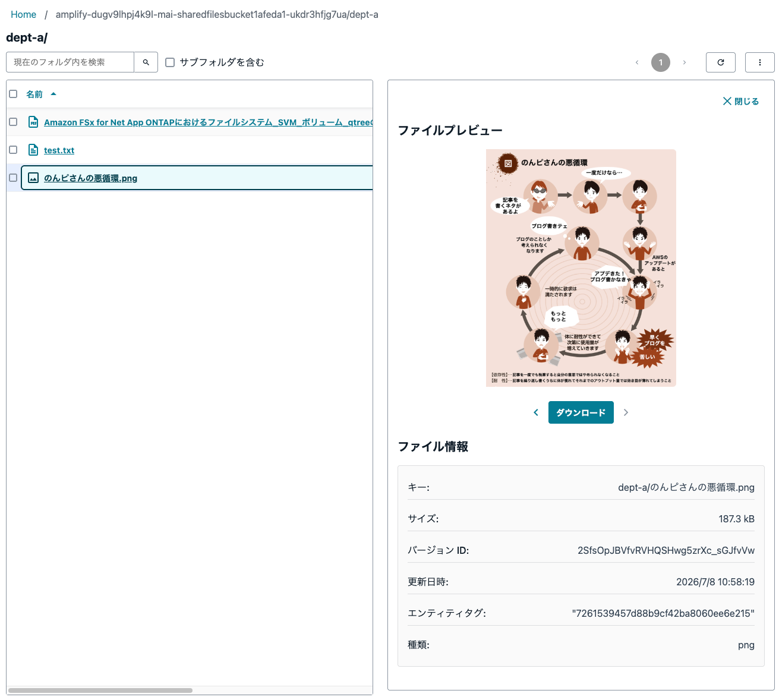
Task: Check the Amazon FSx PDF row checkbox
Action: click(x=13, y=122)
